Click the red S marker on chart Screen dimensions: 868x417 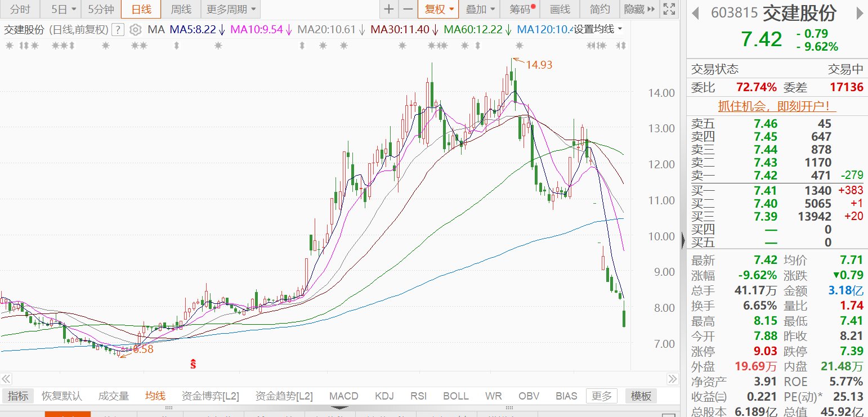193,364
